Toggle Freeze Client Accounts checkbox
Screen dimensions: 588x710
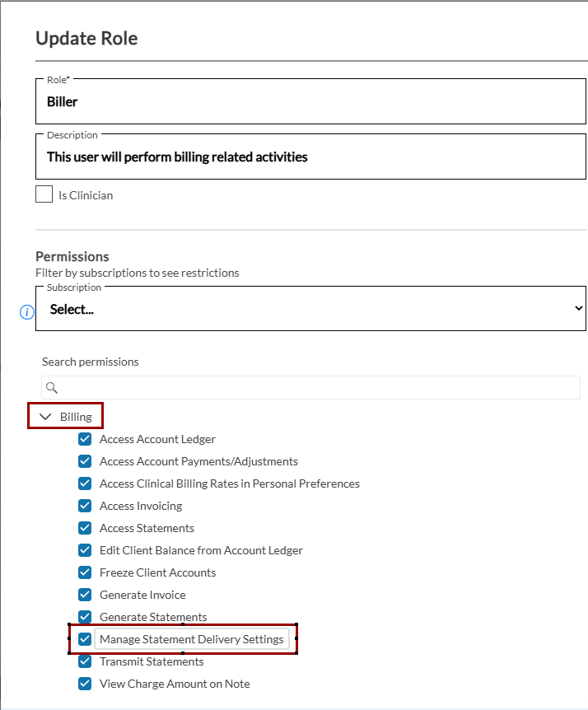point(85,572)
